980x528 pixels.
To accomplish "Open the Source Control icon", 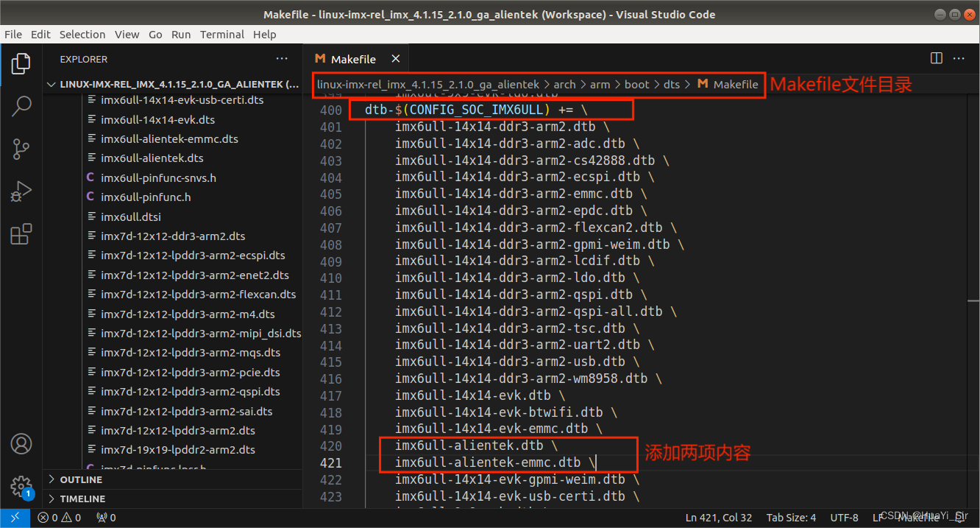I will pos(21,149).
